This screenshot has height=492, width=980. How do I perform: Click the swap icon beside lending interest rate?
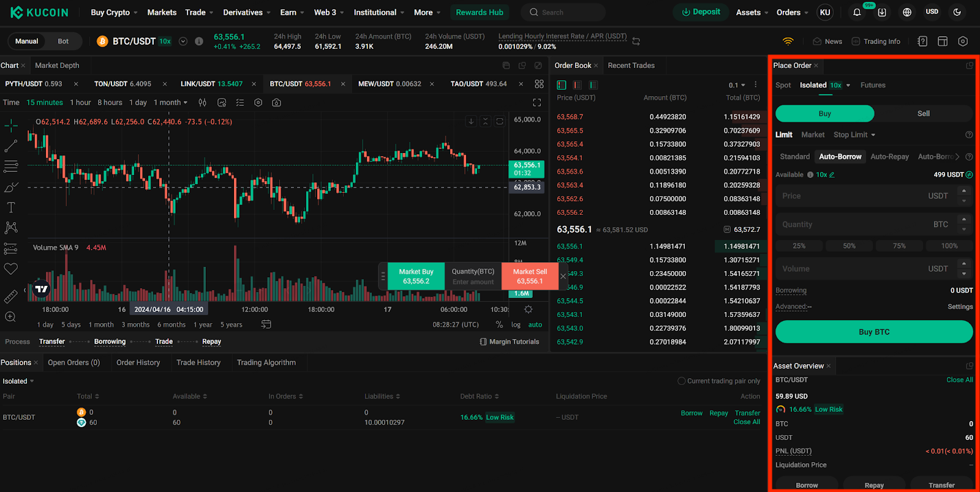point(636,41)
